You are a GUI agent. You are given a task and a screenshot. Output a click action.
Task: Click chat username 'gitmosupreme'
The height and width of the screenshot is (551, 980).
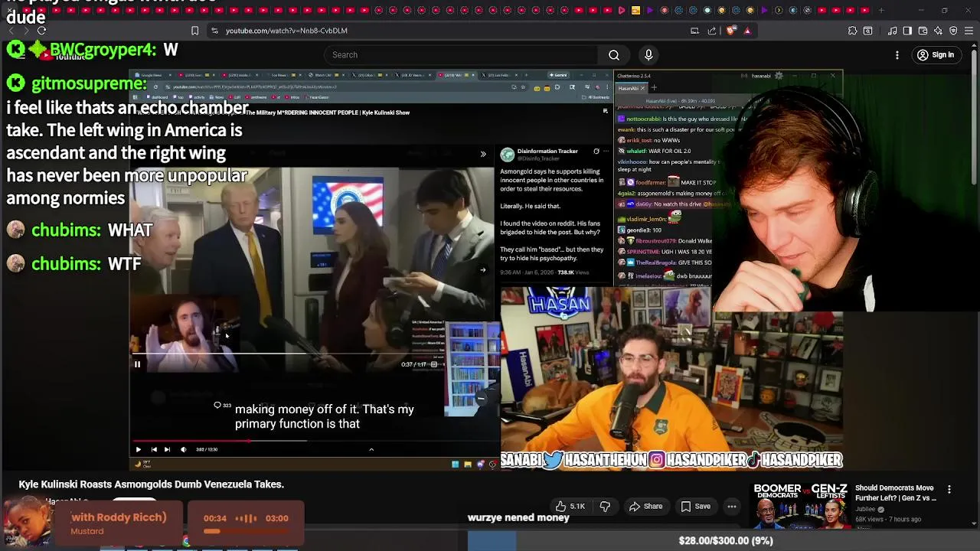pos(89,83)
